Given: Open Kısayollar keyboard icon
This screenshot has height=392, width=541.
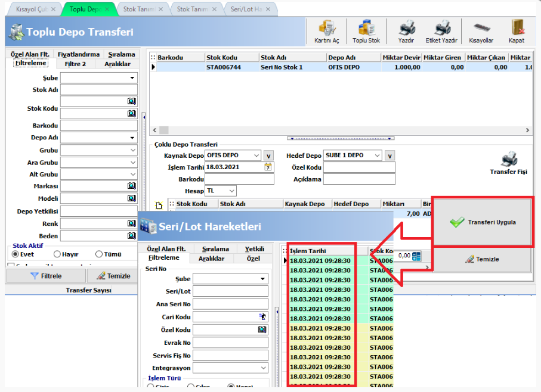Looking at the screenshot, I should 481,32.
